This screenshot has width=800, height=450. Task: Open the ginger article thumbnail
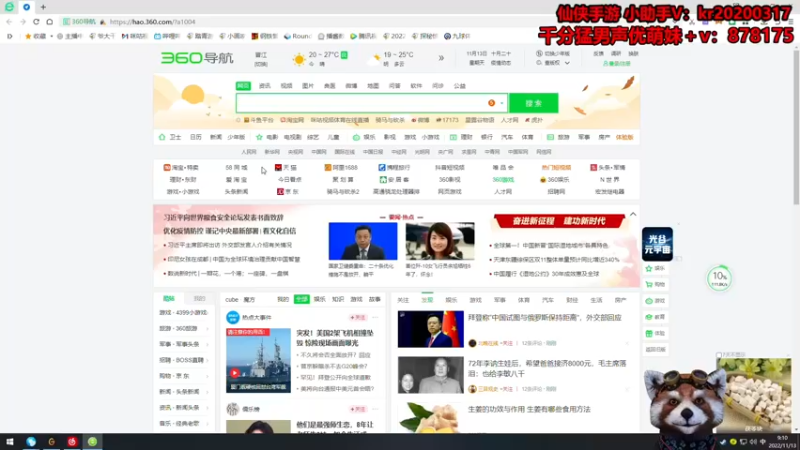pos(431,417)
